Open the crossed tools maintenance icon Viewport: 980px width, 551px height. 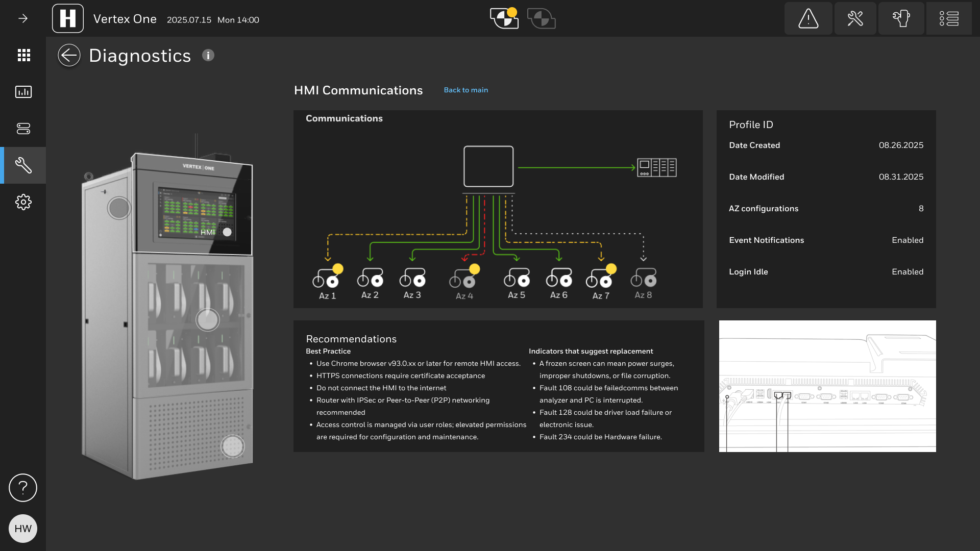[x=855, y=19]
